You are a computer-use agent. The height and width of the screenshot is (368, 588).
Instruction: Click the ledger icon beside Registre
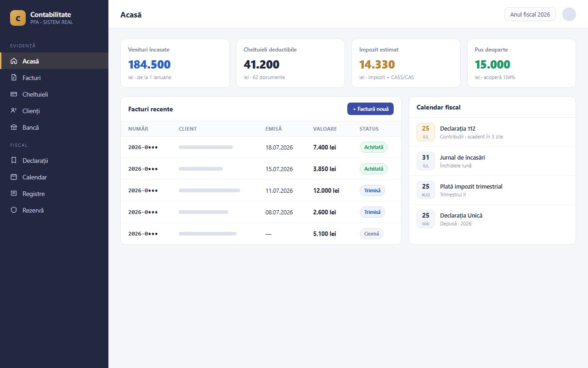pos(14,193)
